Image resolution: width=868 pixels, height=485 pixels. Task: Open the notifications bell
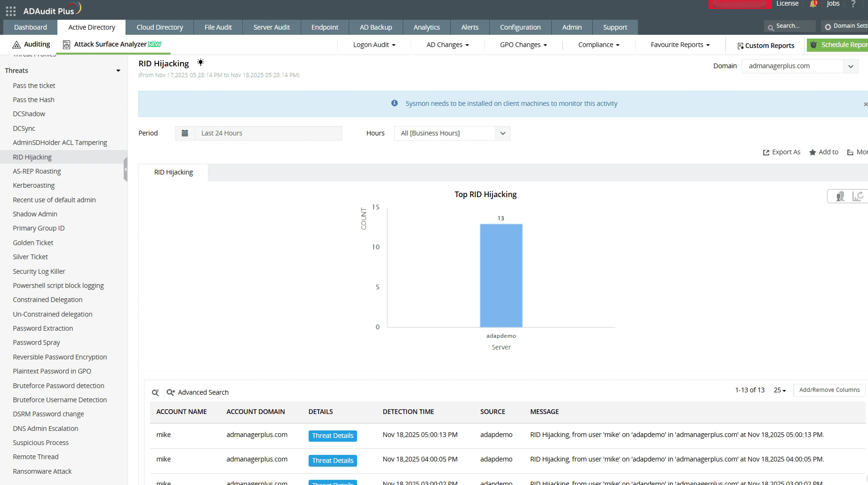click(813, 4)
